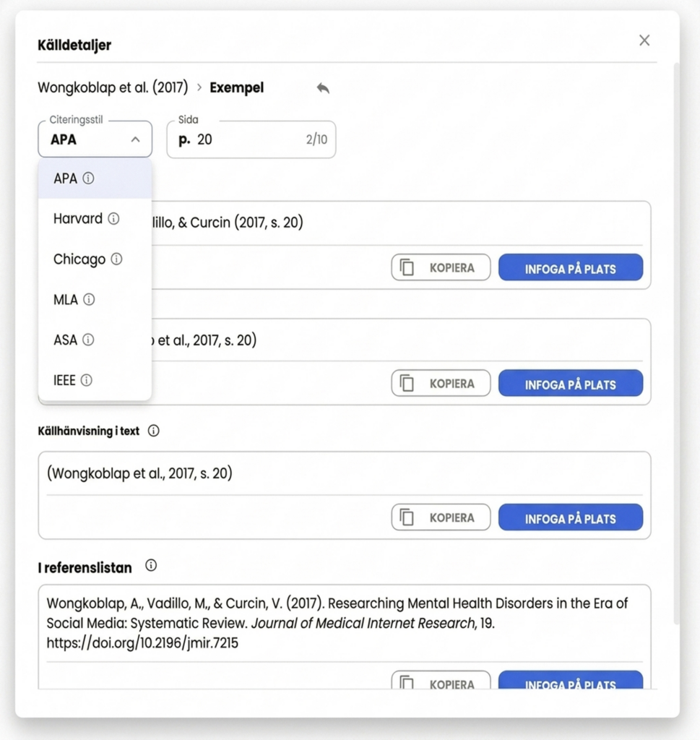Close the Källdetaljer dialog
700x740 pixels.
(644, 40)
